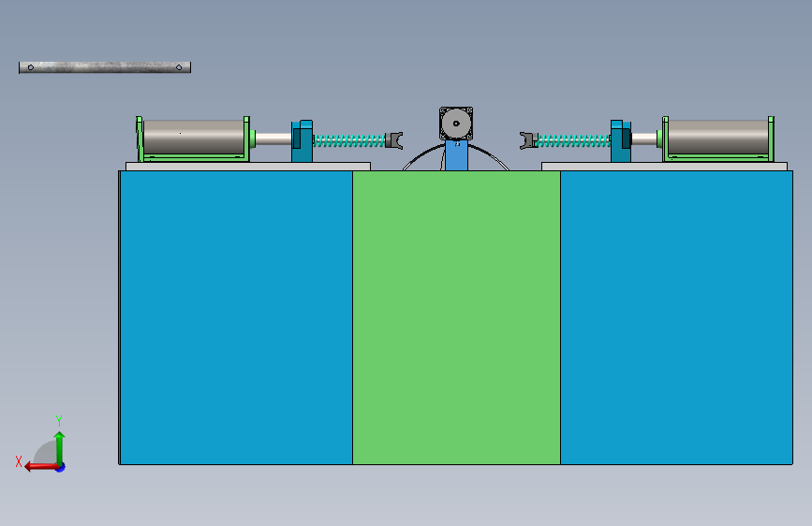Screen dimensions: 812x526
Task: Select the left gray cylinder body
Action: coord(194,137)
